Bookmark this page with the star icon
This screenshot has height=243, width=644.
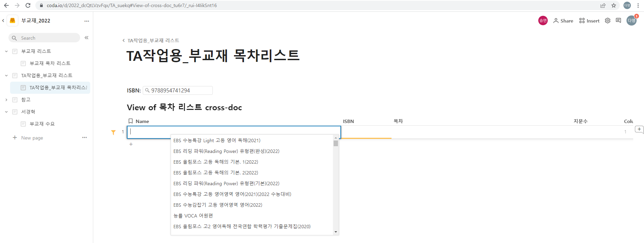(x=614, y=5)
